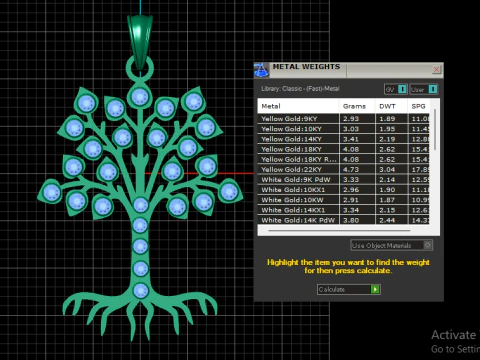
Task: Click the 1.95 DWT value
Action: [x=387, y=129]
